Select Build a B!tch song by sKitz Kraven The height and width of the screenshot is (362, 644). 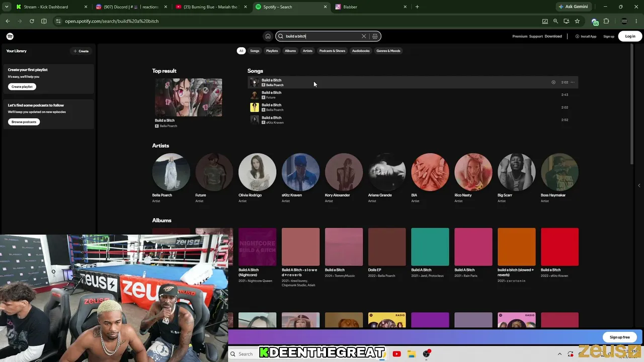tap(413, 120)
